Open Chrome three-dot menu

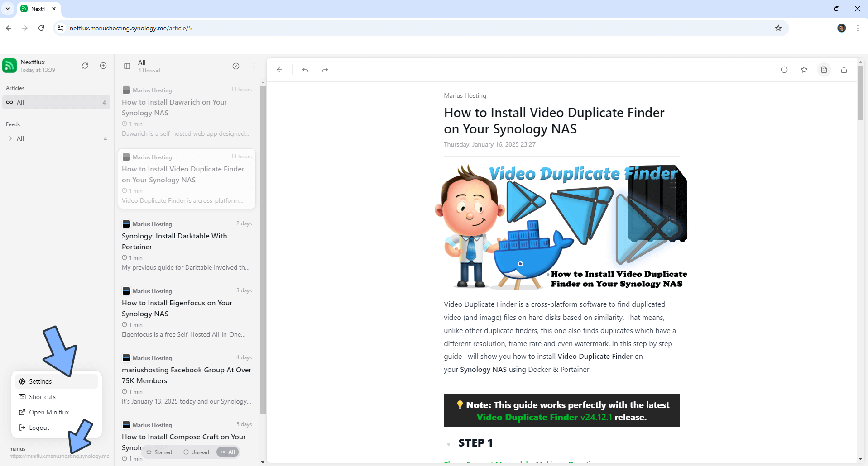tap(858, 28)
